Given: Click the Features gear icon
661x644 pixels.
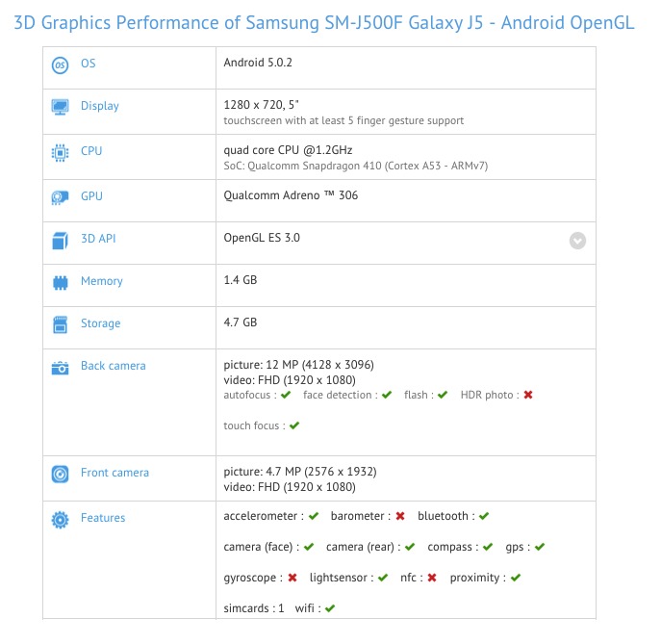Looking at the screenshot, I should 60,519.
